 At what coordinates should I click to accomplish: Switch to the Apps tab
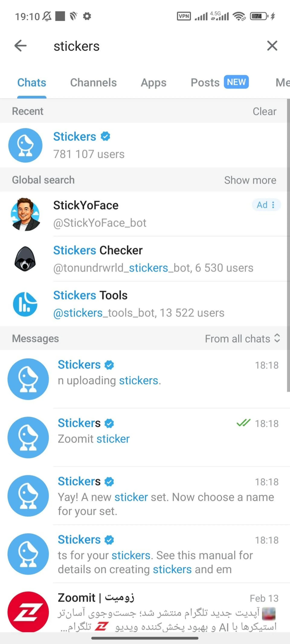coord(153,83)
